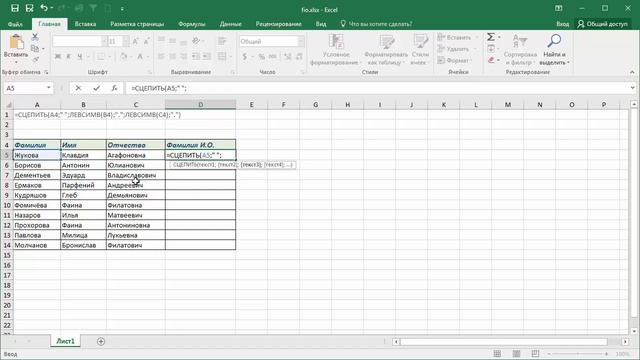
Task: Switch to Page Break Preview icon
Action: click(x=535, y=354)
